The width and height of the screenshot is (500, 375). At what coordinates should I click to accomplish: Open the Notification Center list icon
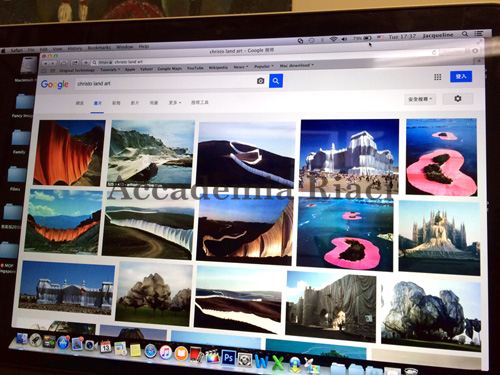click(x=479, y=33)
